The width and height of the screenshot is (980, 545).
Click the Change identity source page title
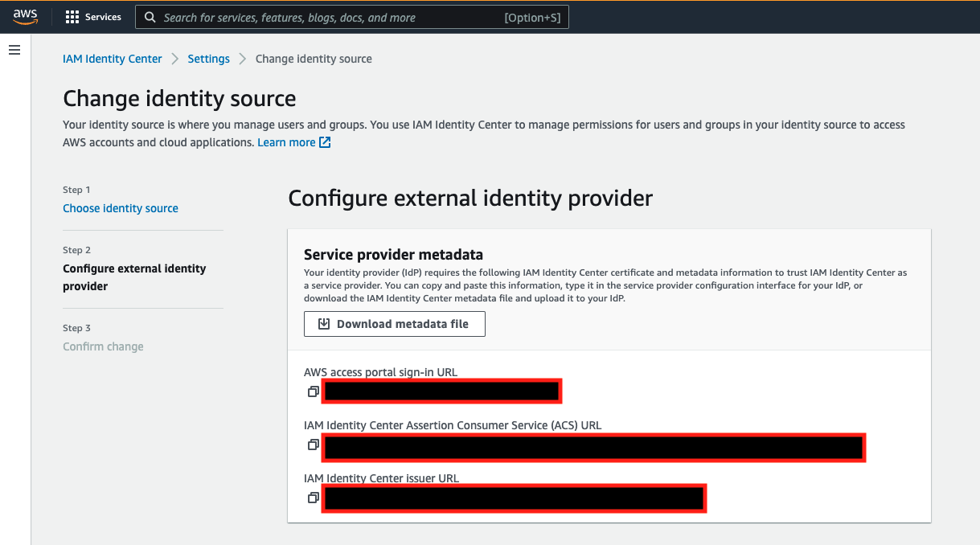point(179,99)
